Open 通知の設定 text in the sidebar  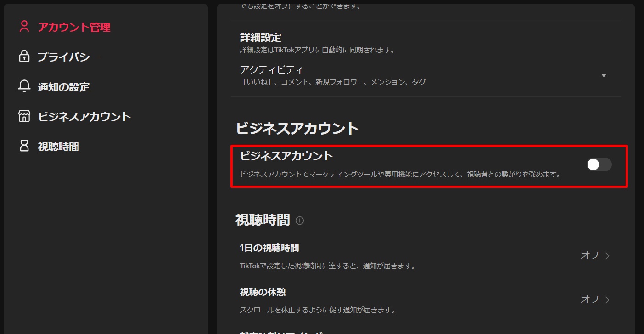click(63, 87)
